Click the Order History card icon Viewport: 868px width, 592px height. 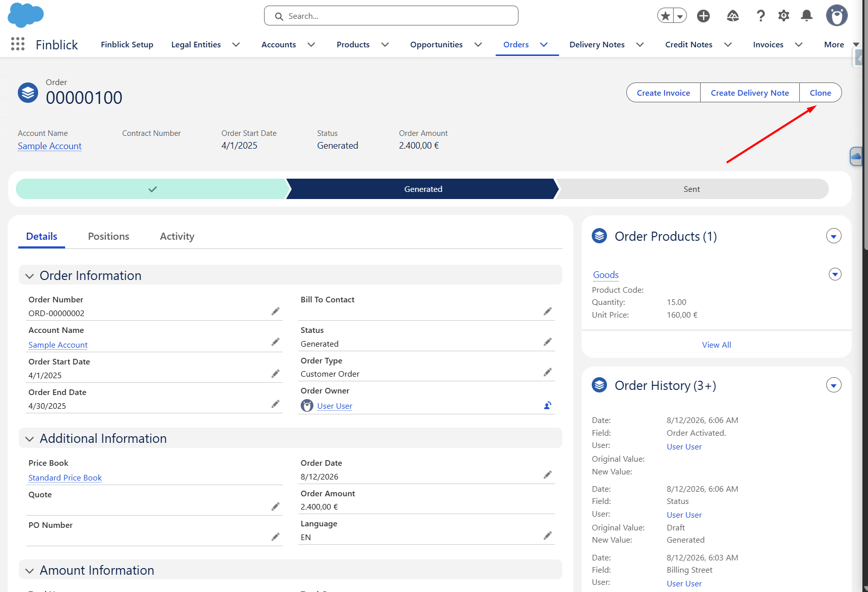click(x=599, y=385)
